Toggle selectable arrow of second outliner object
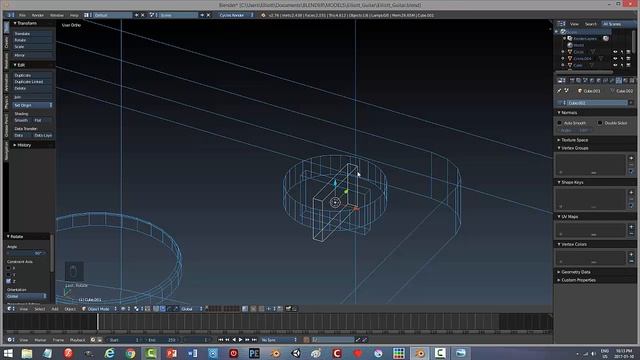This screenshot has height=360, width=640. tap(622, 58)
